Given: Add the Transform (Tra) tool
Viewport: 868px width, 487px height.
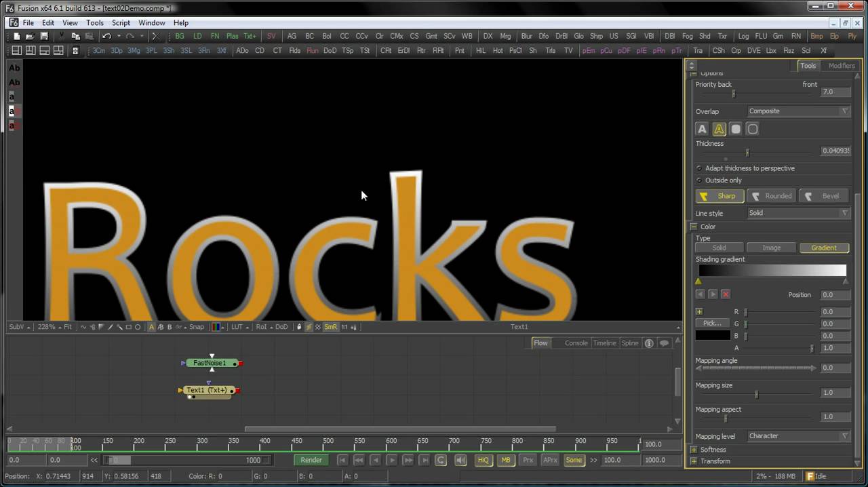Looking at the screenshot, I should tap(698, 51).
